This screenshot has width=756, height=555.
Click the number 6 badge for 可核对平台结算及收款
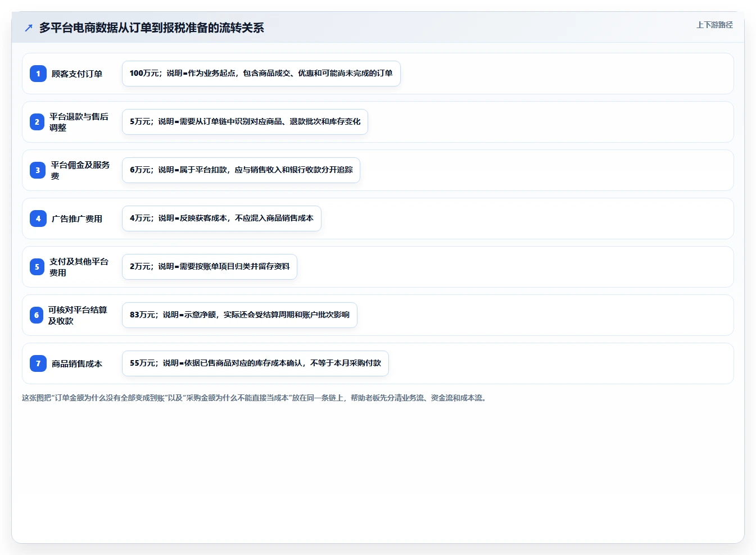click(37, 315)
